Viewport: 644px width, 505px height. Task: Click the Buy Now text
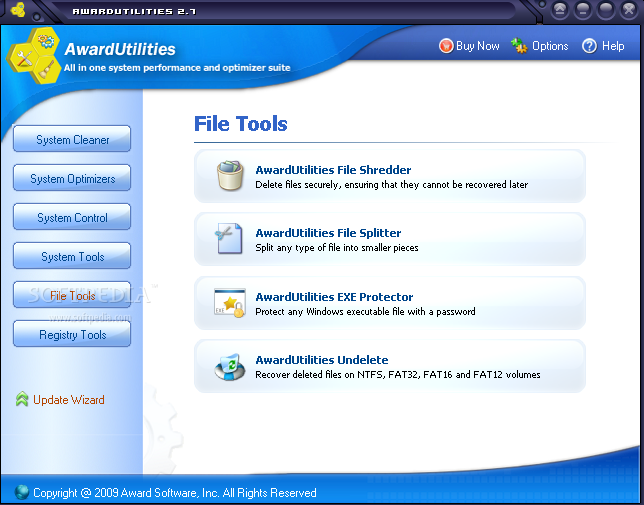coord(478,46)
